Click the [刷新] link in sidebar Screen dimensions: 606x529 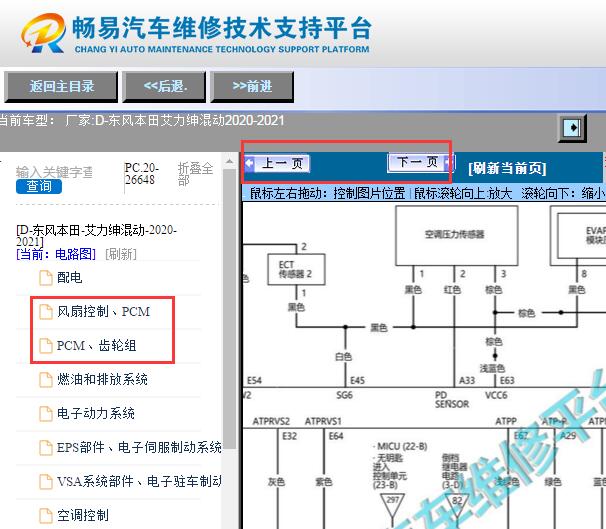pos(121,254)
